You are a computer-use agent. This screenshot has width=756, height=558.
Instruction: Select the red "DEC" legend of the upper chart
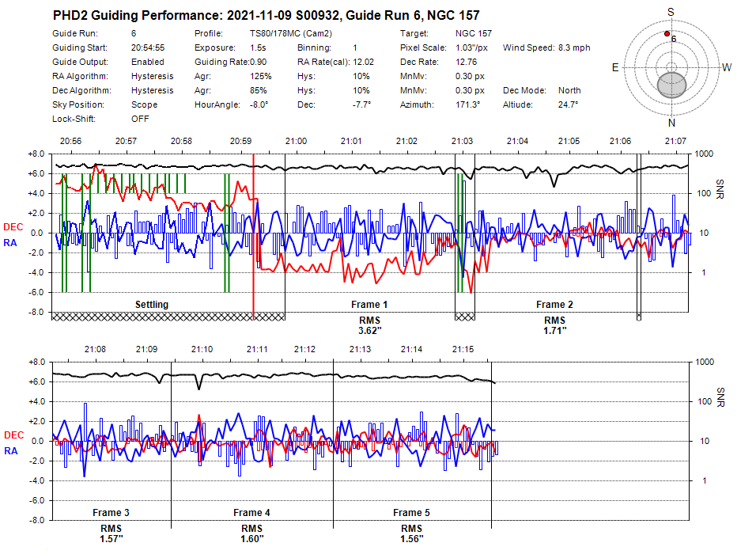(x=13, y=227)
